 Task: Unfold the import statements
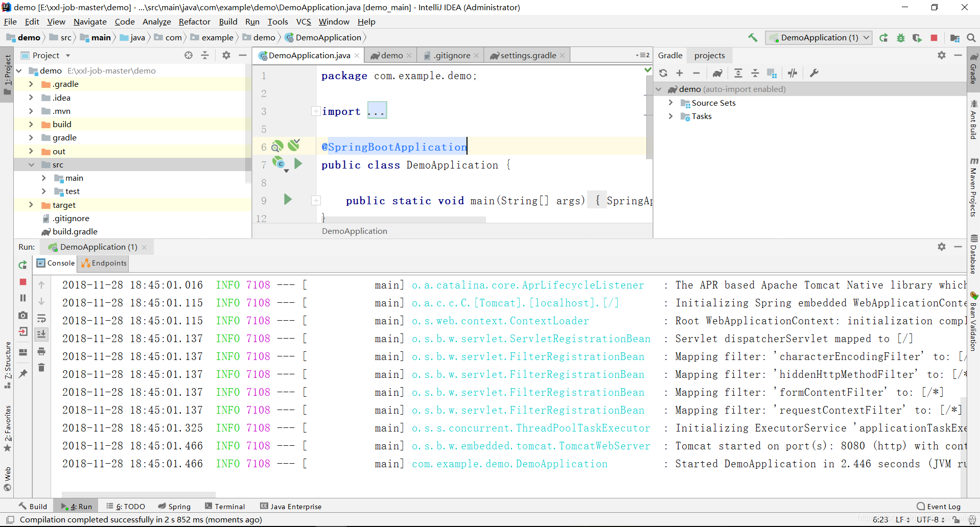click(316, 111)
